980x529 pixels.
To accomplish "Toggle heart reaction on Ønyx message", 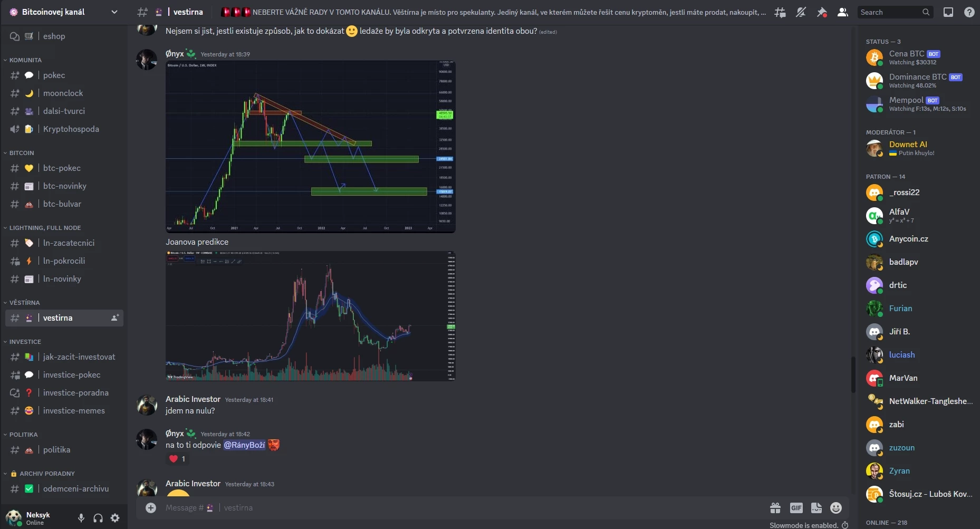I will click(x=177, y=459).
